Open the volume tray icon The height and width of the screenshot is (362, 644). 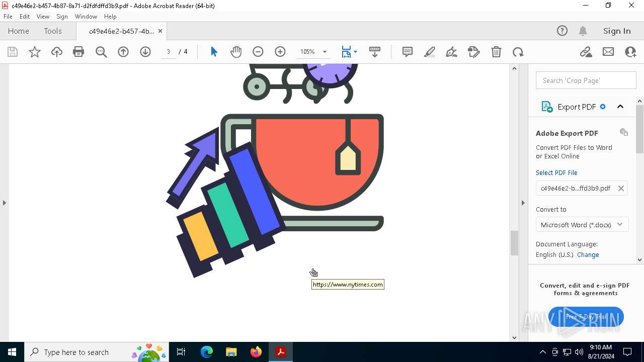point(579,352)
